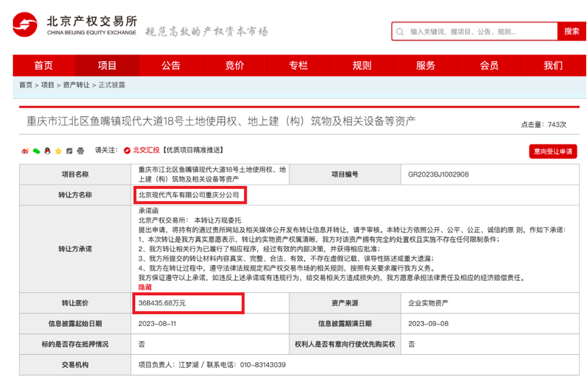Click the copy link icon
Viewport: 588px width, 383px height.
(x=69, y=151)
